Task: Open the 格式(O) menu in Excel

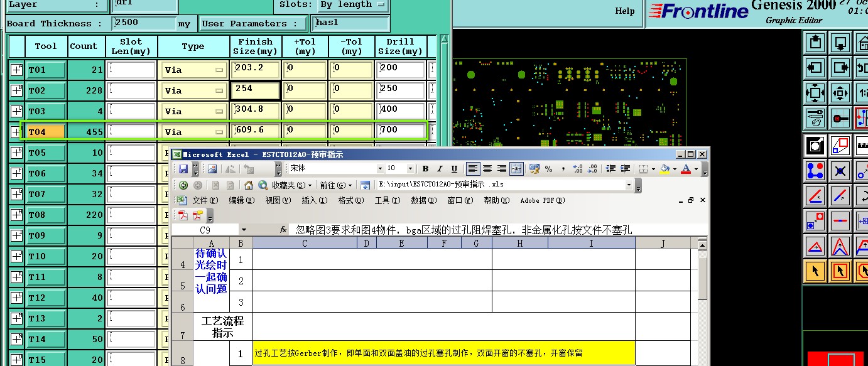Action: click(351, 200)
